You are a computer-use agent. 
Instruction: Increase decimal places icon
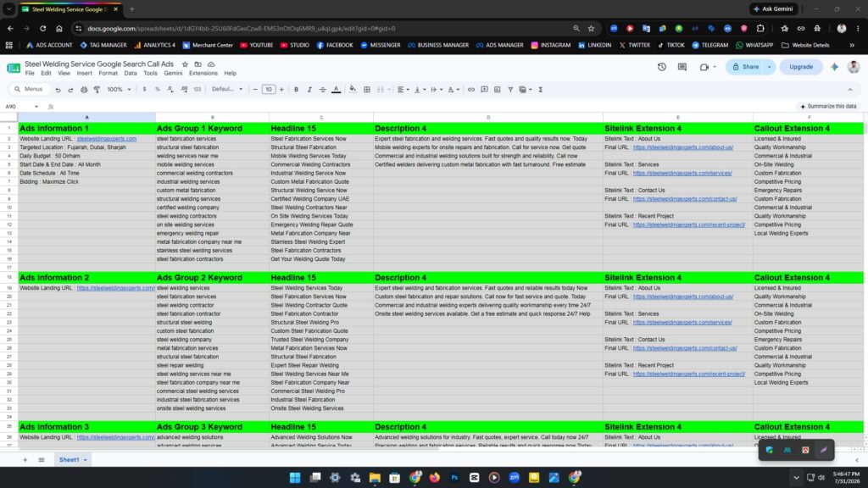click(184, 89)
